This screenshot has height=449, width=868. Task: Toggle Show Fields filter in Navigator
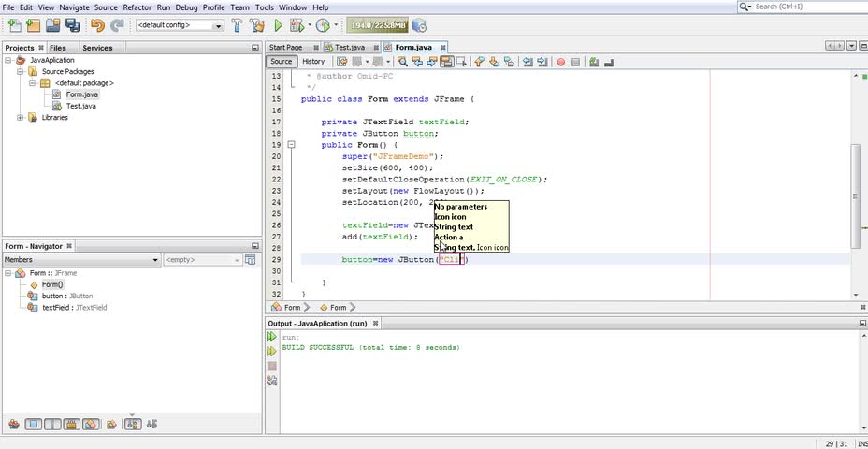point(34,424)
